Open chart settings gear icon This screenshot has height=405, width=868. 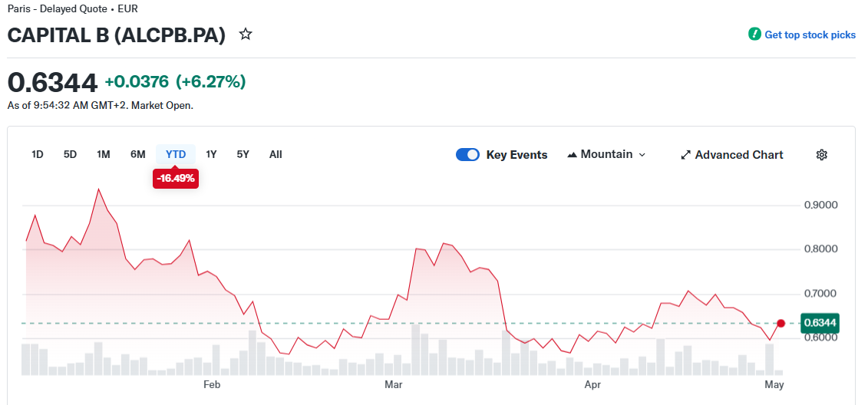821,155
